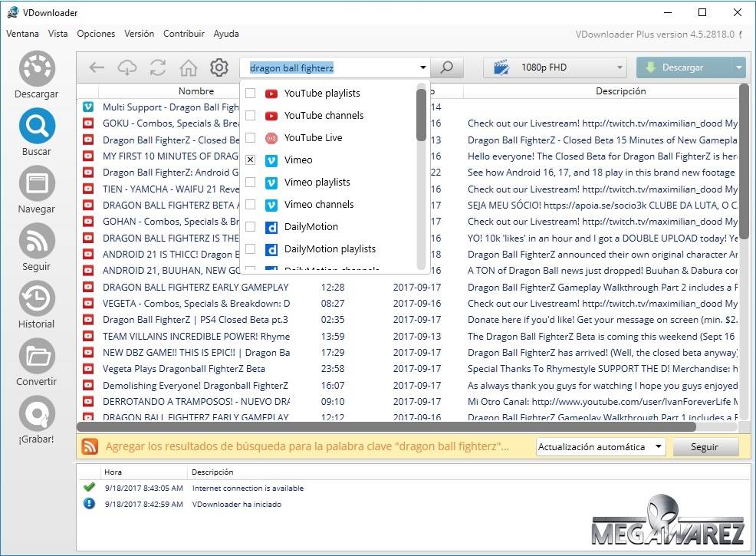Select the TEAM VILLAINS INCREDIBLE POWER row
The height and width of the screenshot is (556, 756).
(408, 337)
